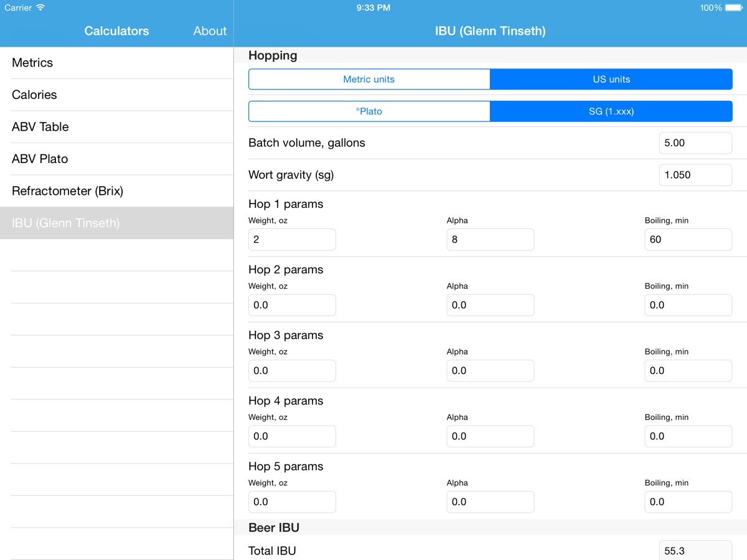Change Hop 1 alpha value
The width and height of the screenshot is (747, 560).
pos(490,240)
